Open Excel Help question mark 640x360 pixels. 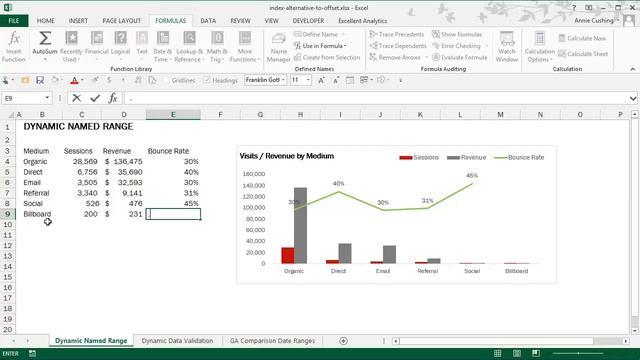pyautogui.click(x=574, y=8)
